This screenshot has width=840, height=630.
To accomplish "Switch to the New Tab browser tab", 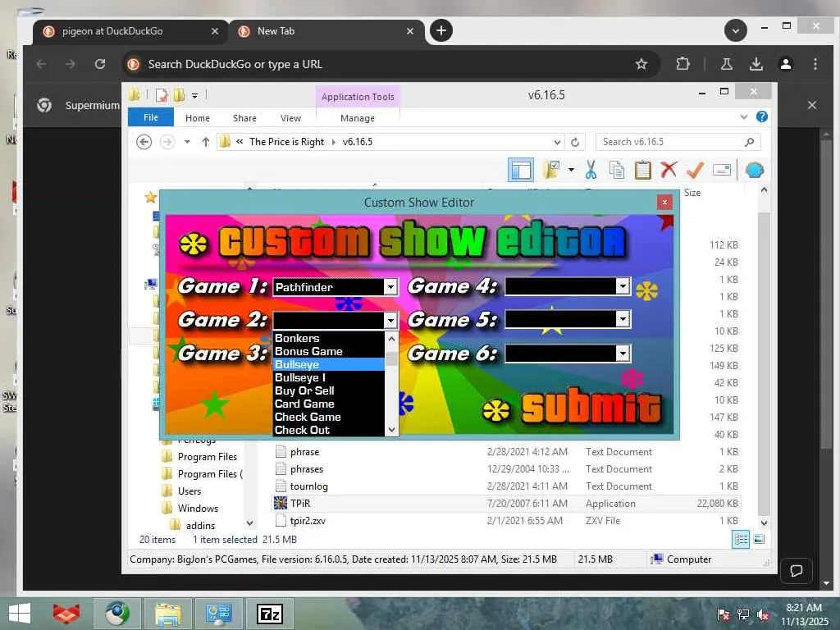I will 325,31.
